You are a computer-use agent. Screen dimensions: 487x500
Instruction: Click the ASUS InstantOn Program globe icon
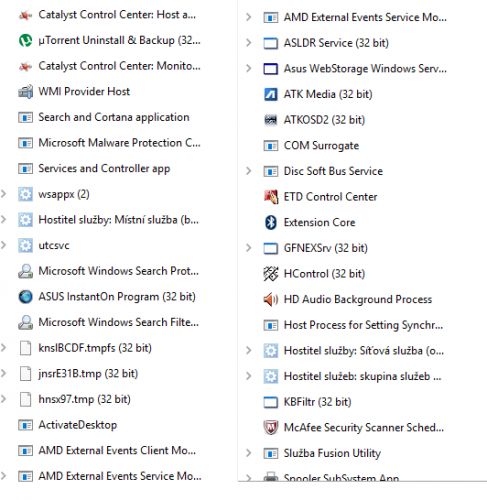click(x=25, y=297)
